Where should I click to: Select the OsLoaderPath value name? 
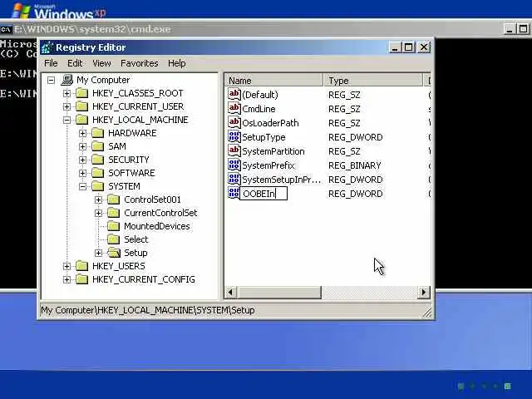[x=270, y=123]
